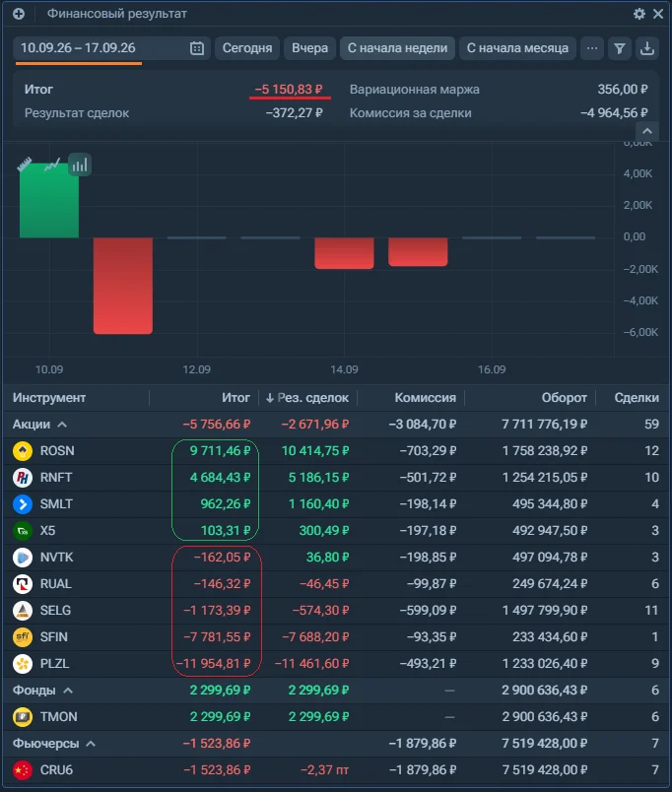Viewport: 672px width, 792px height.
Task: Collapse the Фонды group
Action: 68,691
